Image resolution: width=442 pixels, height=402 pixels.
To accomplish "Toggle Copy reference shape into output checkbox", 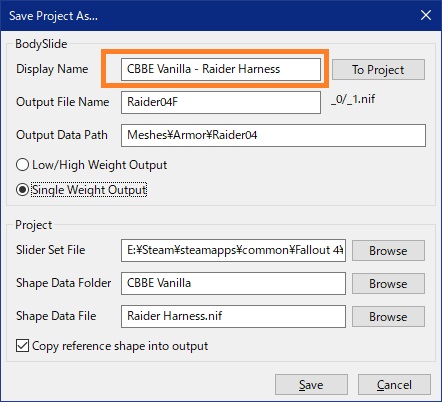I will pos(112,346).
